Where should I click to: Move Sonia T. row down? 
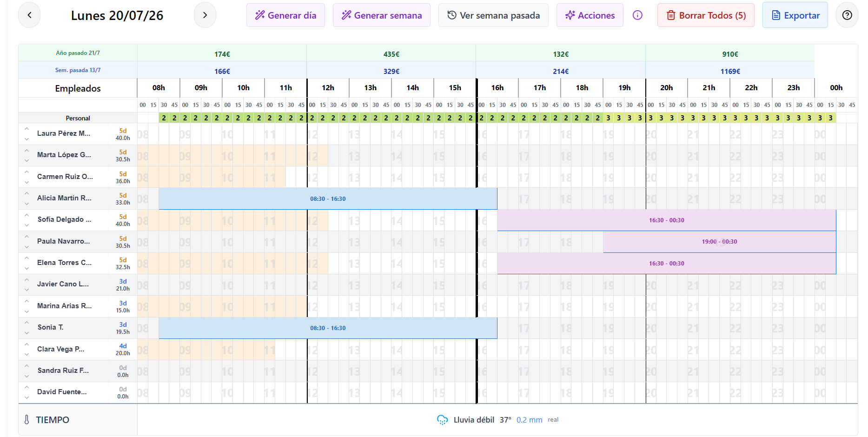(x=27, y=333)
